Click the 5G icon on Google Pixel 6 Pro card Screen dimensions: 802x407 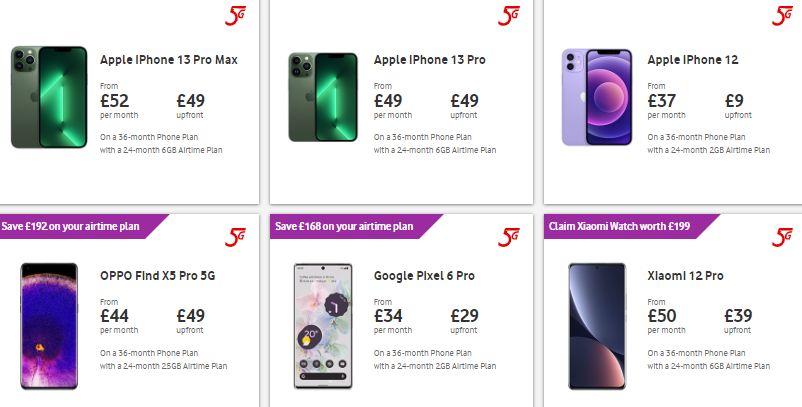point(510,236)
